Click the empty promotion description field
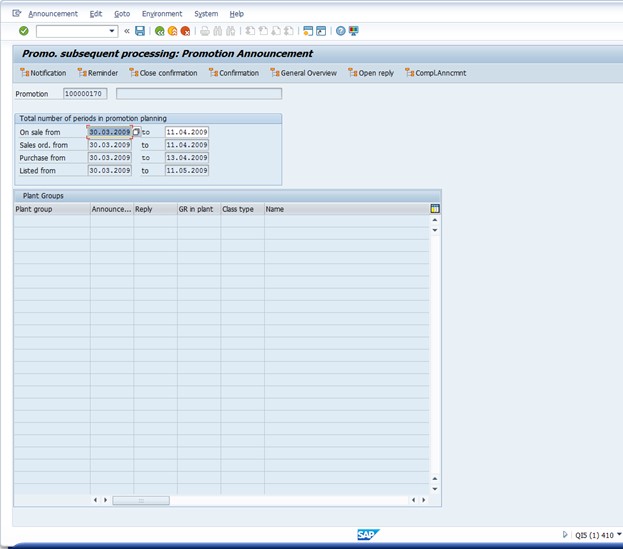Screen dimensions: 623x549 [199, 94]
